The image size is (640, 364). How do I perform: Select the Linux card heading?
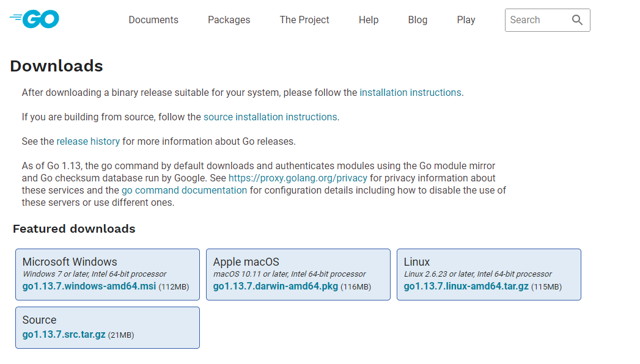coord(417,261)
